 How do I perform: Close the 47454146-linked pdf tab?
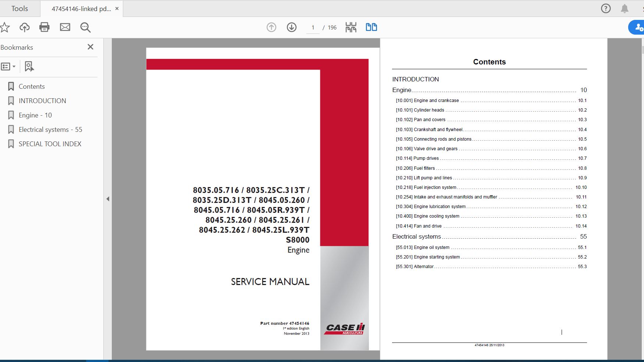[117, 8]
